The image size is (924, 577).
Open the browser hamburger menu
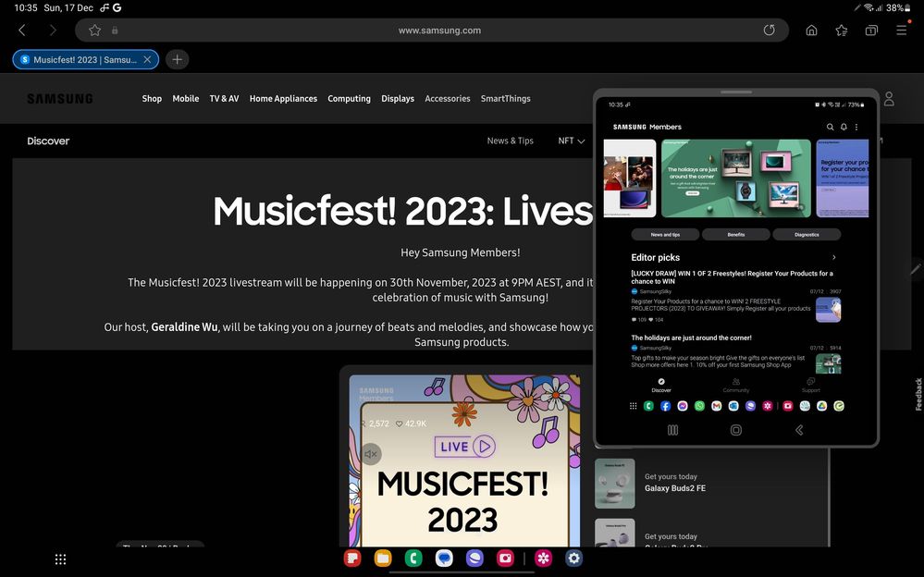coord(902,31)
